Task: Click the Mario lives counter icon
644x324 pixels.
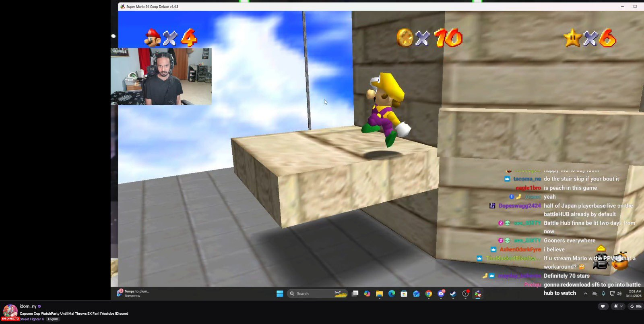Action: coord(153,38)
